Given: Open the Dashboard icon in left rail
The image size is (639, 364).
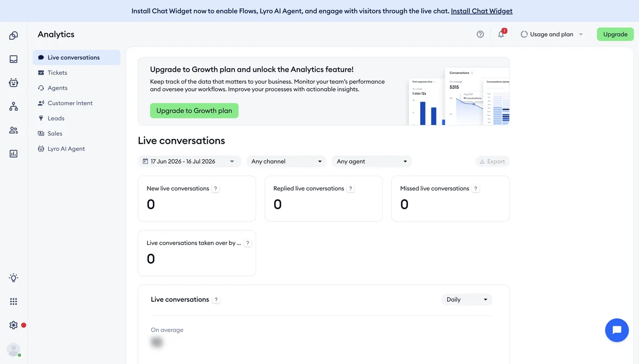Looking at the screenshot, I should (13, 36).
